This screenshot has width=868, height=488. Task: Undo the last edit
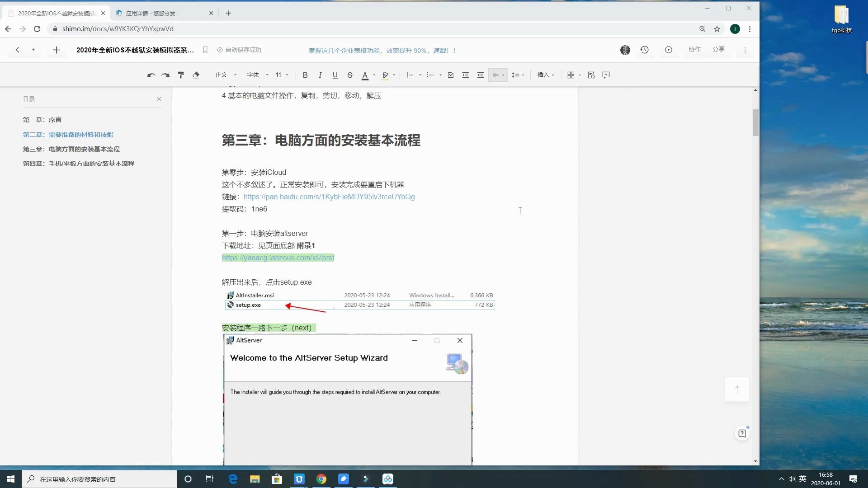(x=151, y=75)
